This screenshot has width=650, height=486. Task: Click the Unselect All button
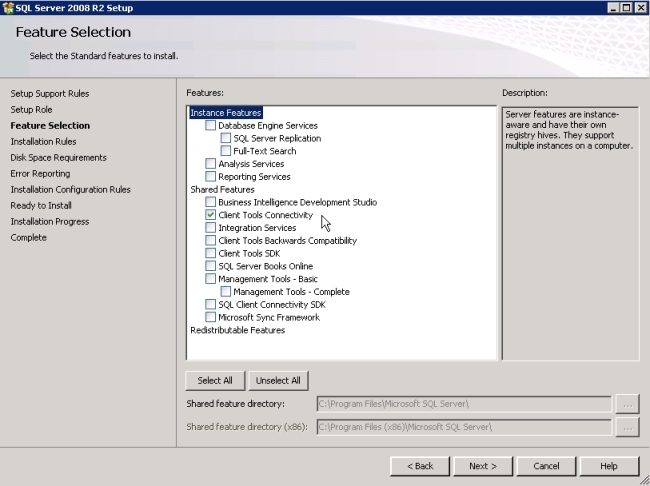(278, 381)
